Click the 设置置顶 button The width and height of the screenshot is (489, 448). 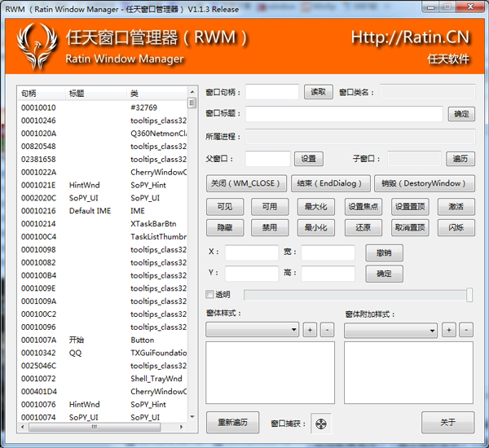coord(409,207)
